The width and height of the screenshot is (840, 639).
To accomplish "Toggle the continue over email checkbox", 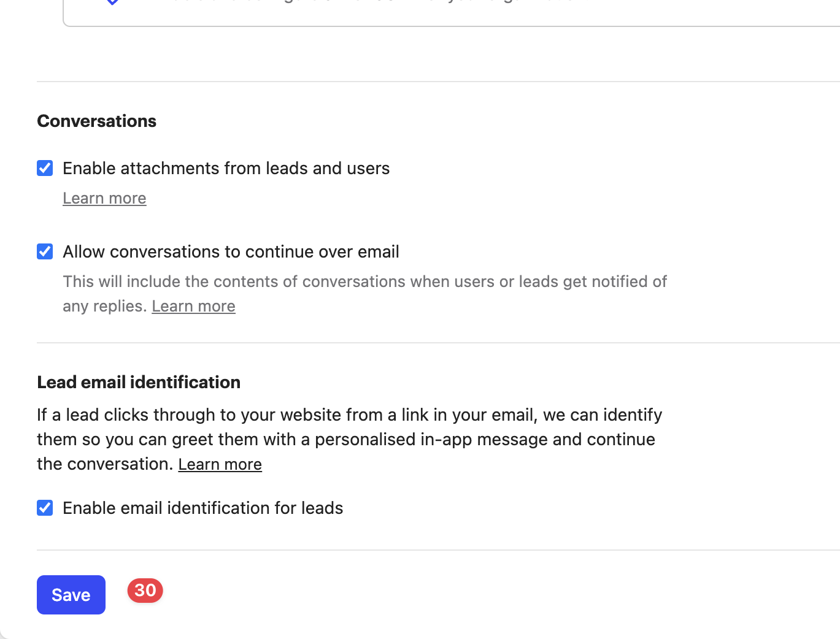I will click(45, 251).
